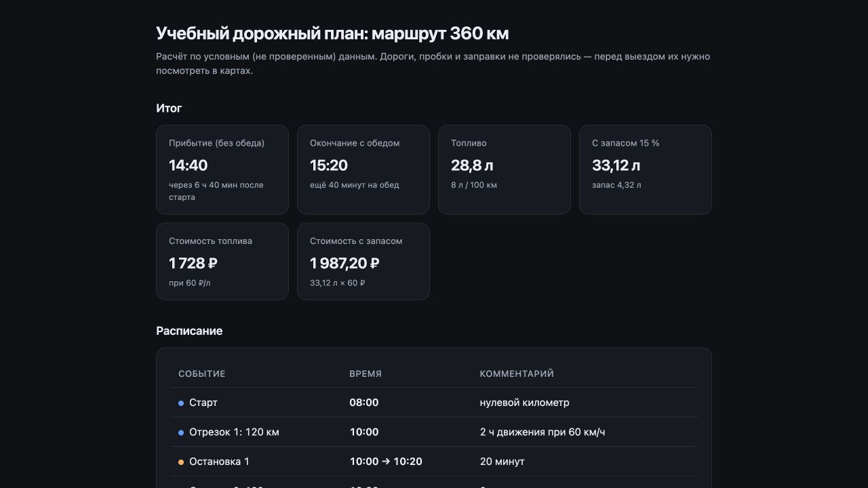Click the page title about маршрут 360 км

click(x=332, y=33)
